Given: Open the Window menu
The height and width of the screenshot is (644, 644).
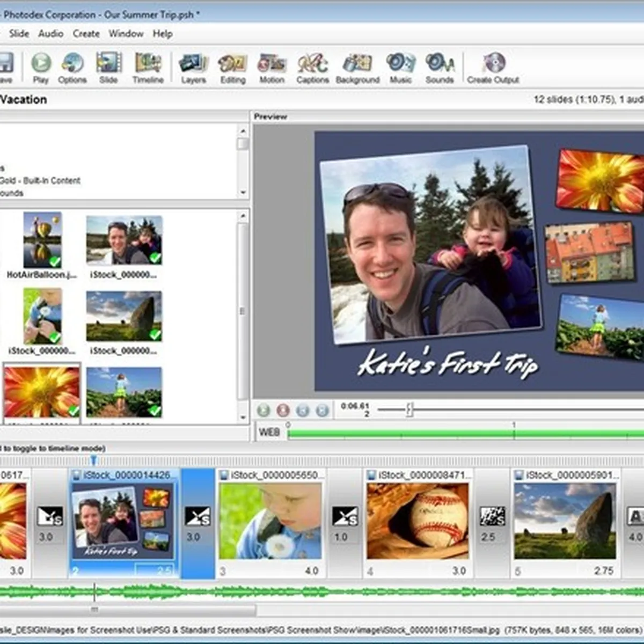Looking at the screenshot, I should tap(126, 33).
